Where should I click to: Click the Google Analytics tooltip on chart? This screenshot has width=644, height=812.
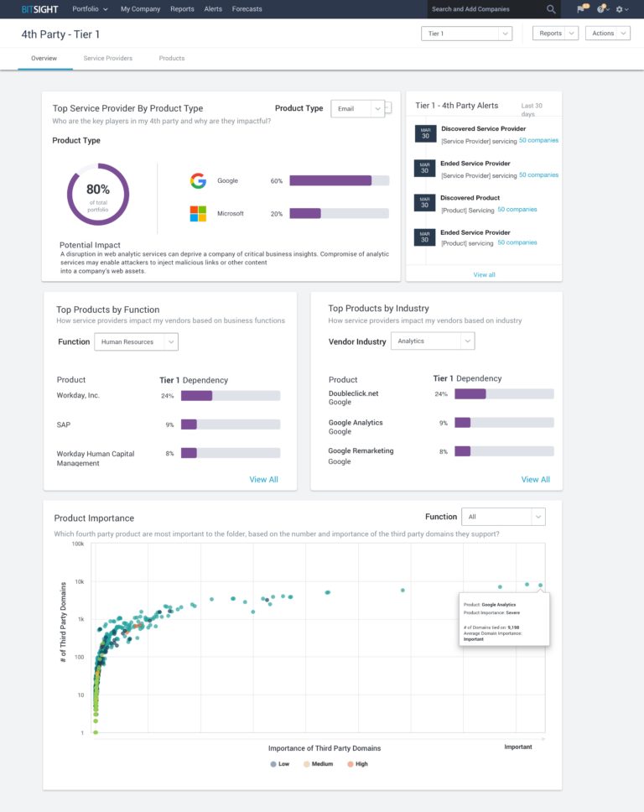(504, 620)
